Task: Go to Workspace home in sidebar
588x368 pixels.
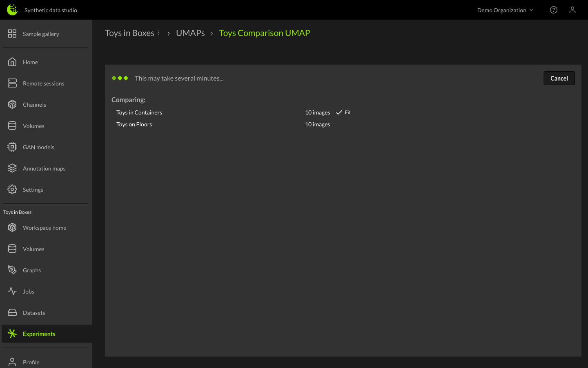Action: point(44,228)
